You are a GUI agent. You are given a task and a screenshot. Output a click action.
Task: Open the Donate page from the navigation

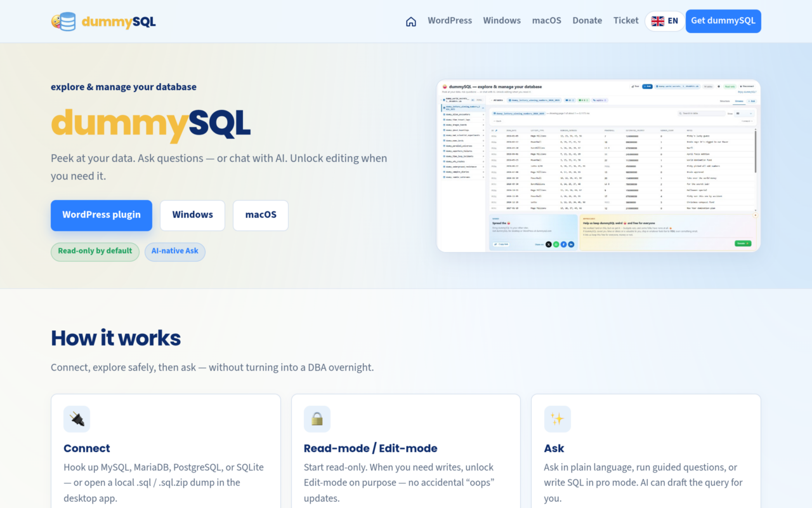pos(587,20)
